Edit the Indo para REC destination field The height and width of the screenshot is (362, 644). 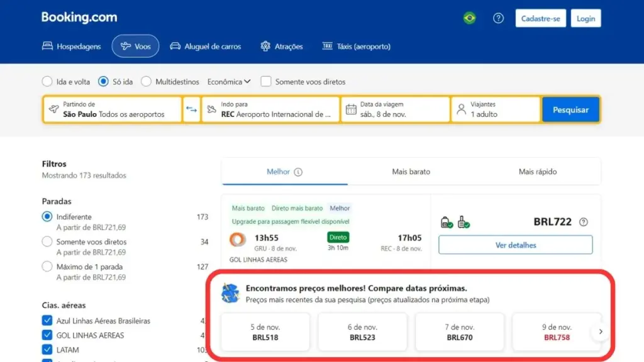[x=270, y=109]
